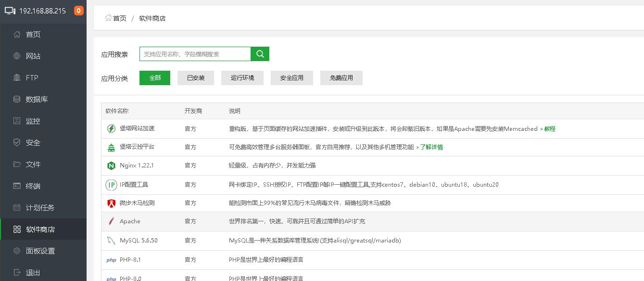The height and width of the screenshot is (281, 644).
Task: Show the 免费应用 category
Action: pyautogui.click(x=341, y=77)
